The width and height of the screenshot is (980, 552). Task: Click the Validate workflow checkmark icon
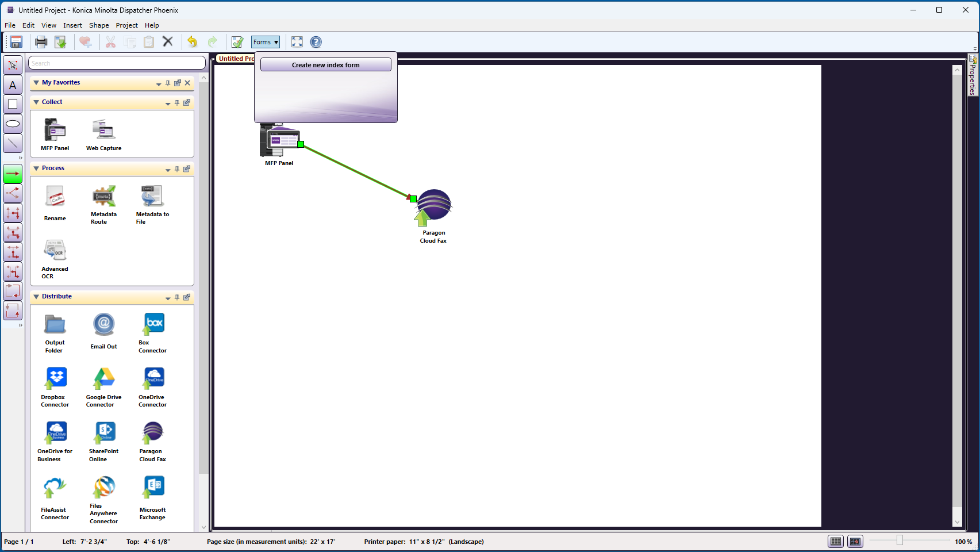(237, 42)
